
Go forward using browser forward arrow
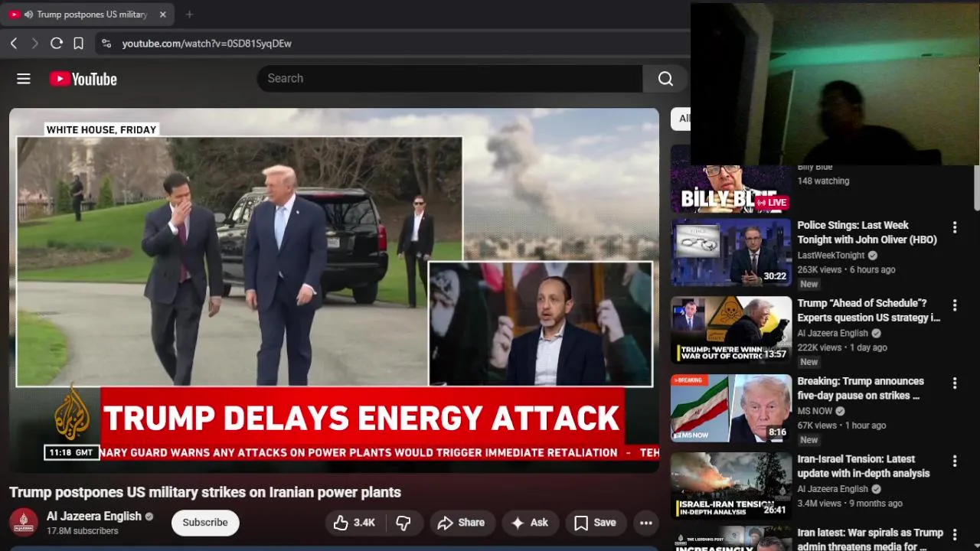34,44
